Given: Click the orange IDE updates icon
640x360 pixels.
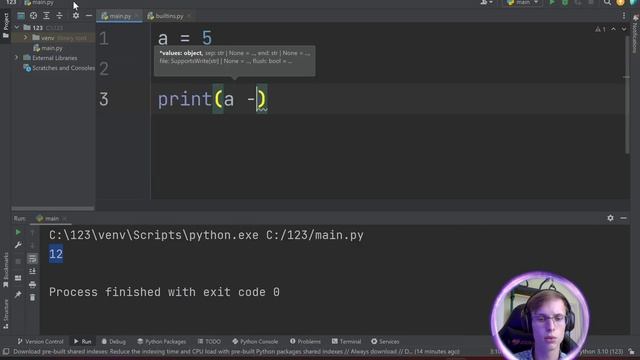Looking at the screenshot, I should tap(620, 3).
